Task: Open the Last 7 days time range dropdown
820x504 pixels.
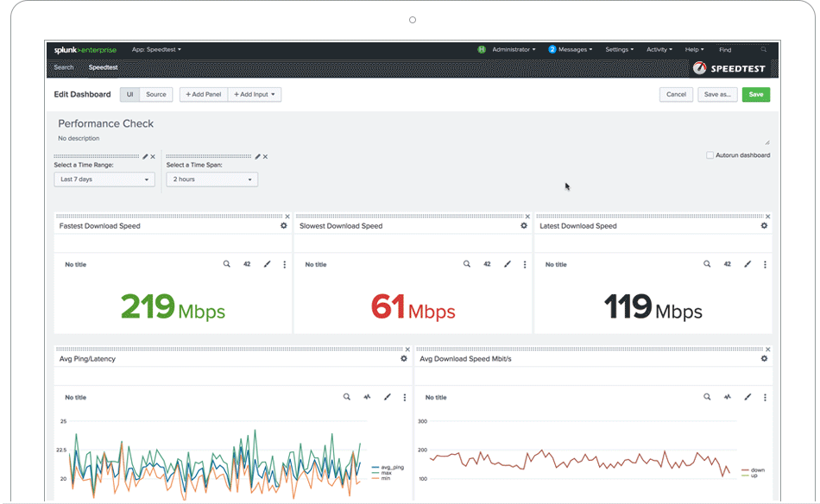Action: [104, 179]
